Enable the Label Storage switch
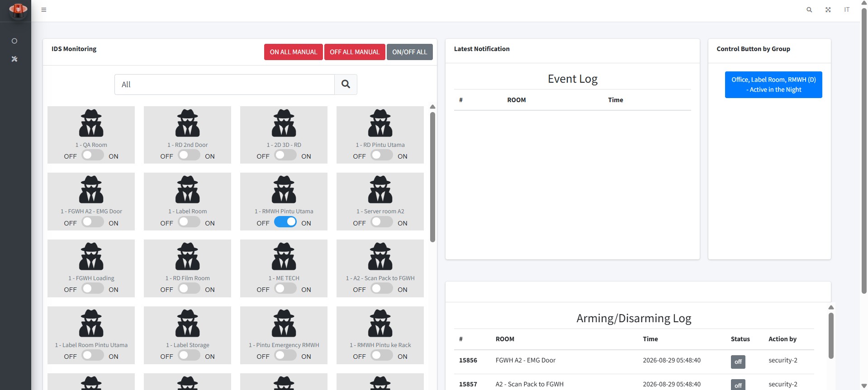 189,355
